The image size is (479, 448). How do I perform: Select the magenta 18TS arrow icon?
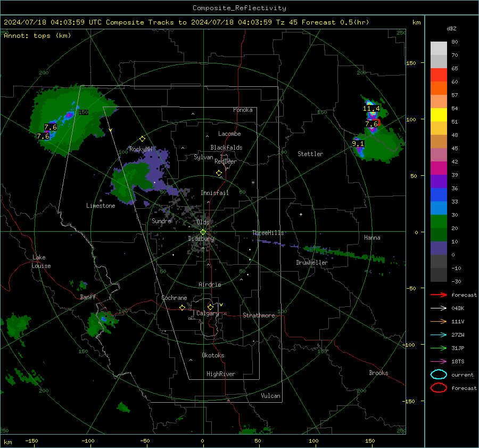439,362
